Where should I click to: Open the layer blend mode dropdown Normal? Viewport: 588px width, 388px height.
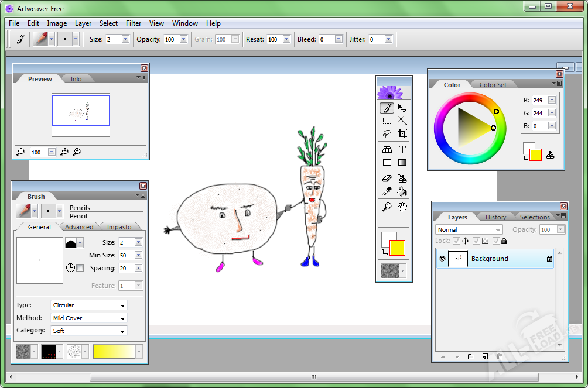(x=469, y=230)
